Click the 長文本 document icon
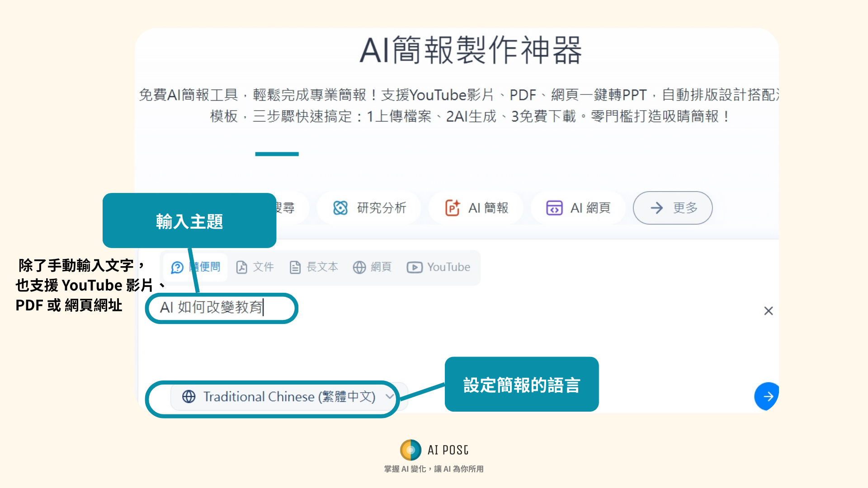 click(x=295, y=267)
